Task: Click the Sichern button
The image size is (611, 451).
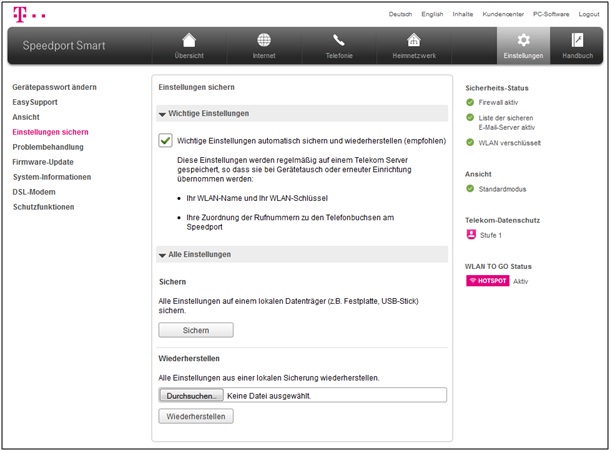Action: [196, 330]
